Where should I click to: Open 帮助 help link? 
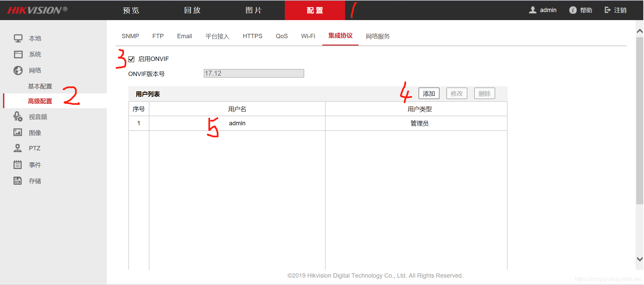586,10
